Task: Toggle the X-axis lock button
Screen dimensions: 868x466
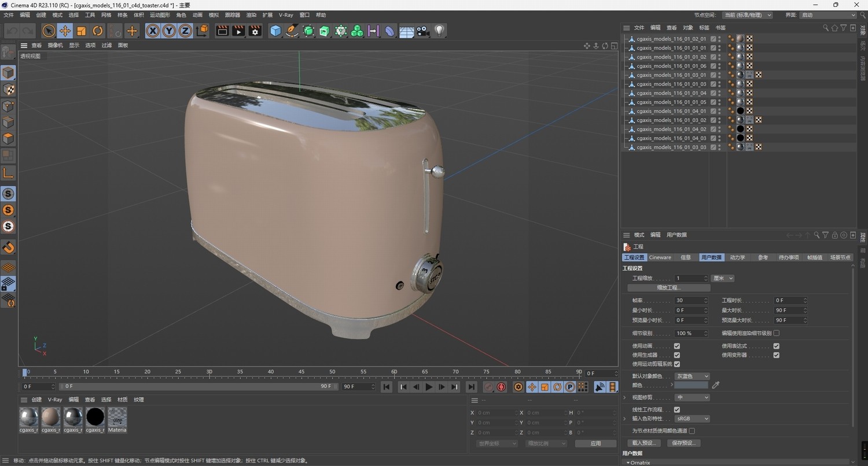Action: coord(152,31)
